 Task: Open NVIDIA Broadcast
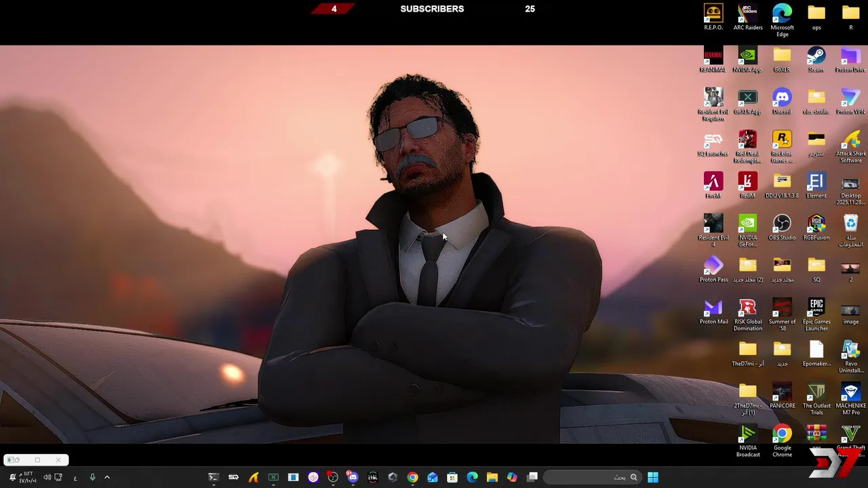pos(747,441)
